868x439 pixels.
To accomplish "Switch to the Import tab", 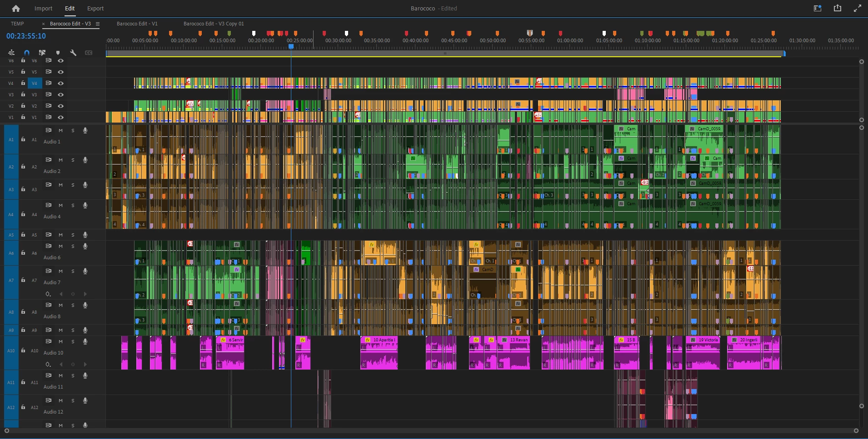I will point(43,8).
